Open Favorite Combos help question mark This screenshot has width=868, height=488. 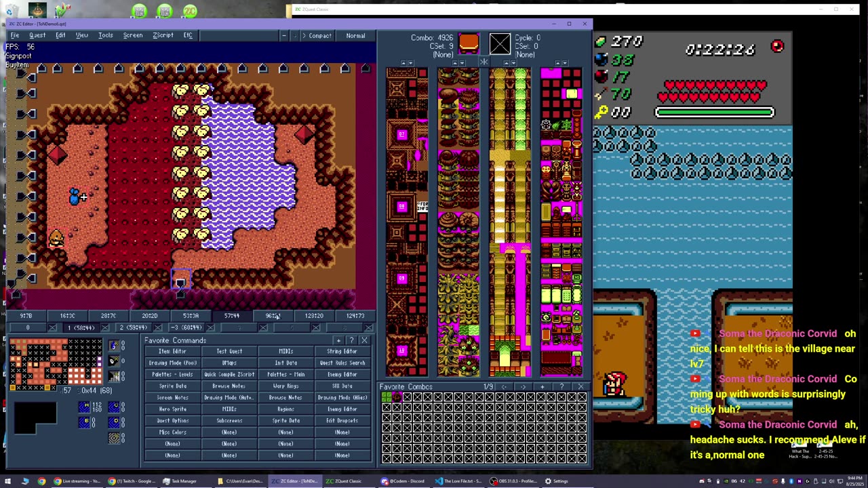click(x=561, y=386)
